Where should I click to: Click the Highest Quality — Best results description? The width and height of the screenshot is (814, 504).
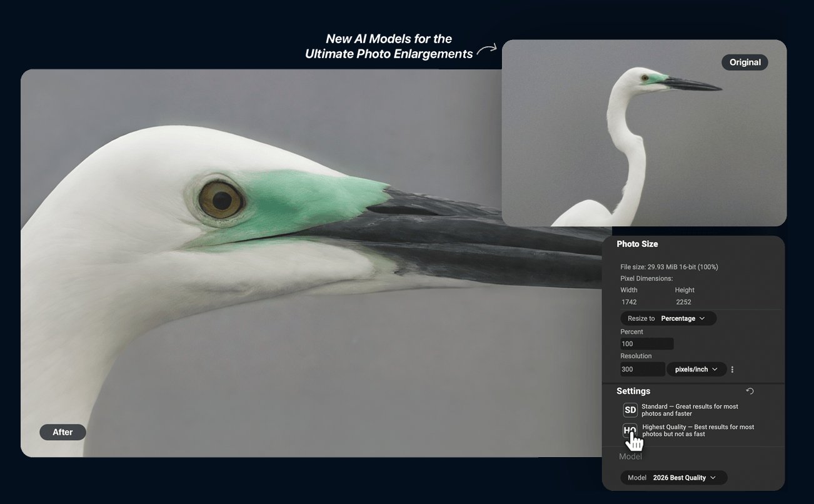[698, 430]
